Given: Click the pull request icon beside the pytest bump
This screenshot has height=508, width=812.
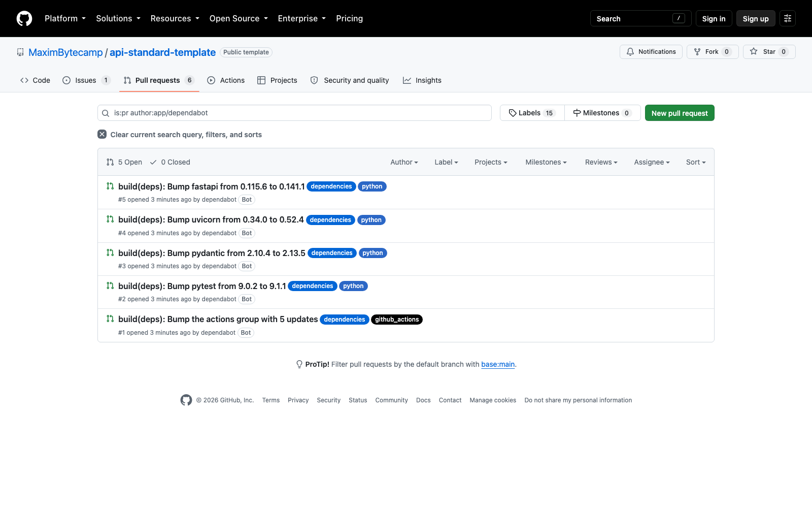Looking at the screenshot, I should point(110,285).
